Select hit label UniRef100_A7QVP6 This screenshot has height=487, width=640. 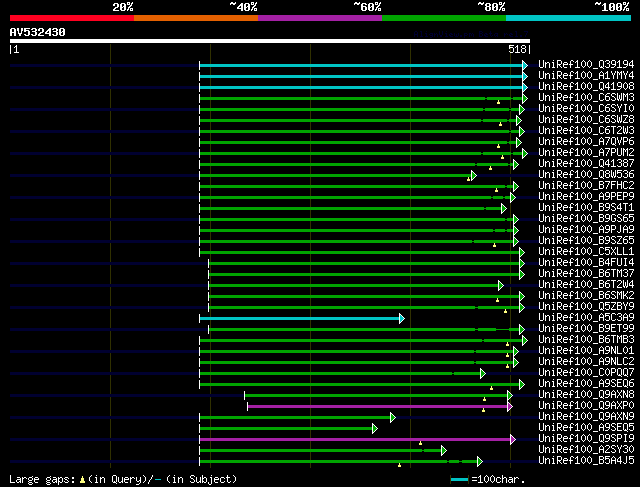(x=586, y=142)
